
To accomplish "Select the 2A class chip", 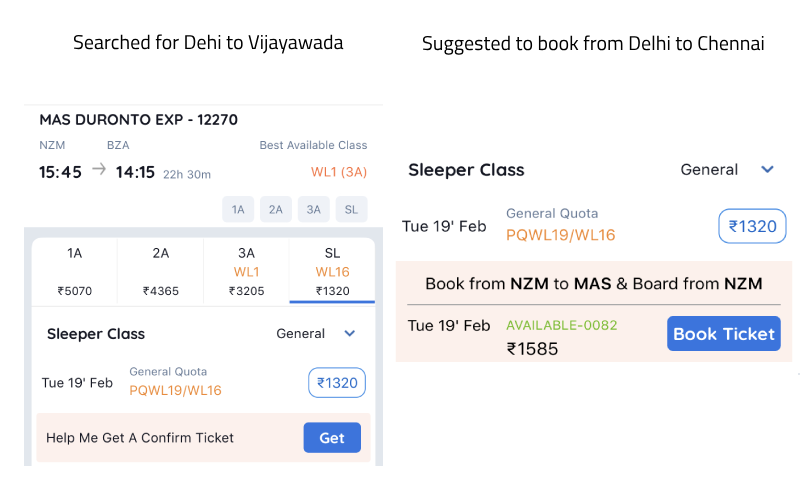I will click(x=276, y=209).
